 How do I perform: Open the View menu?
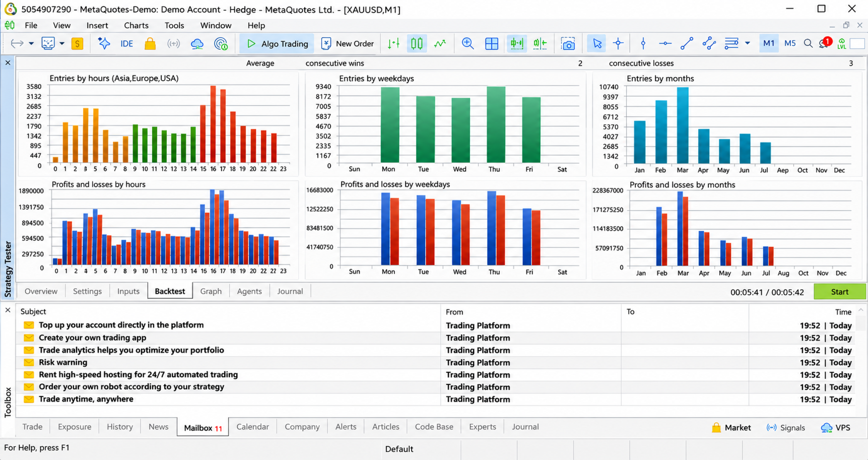[x=61, y=25]
